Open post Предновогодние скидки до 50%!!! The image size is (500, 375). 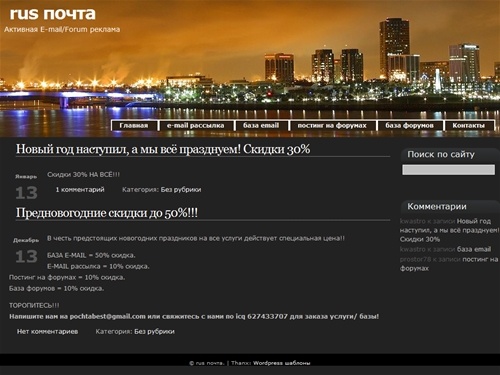(107, 213)
